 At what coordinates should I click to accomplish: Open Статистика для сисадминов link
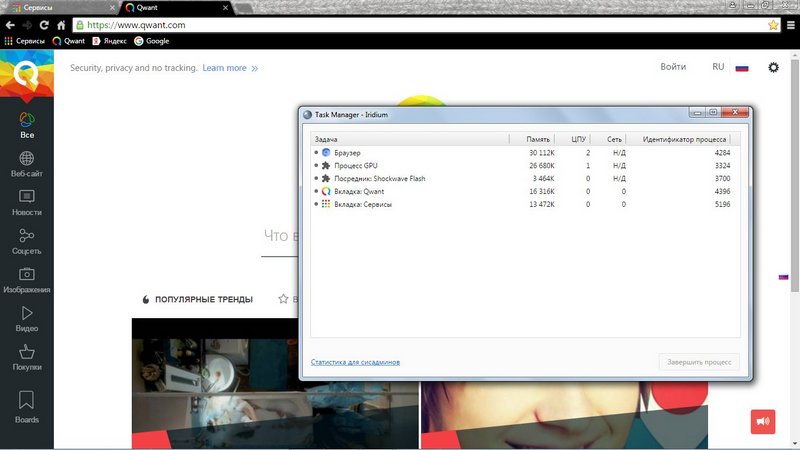point(355,362)
